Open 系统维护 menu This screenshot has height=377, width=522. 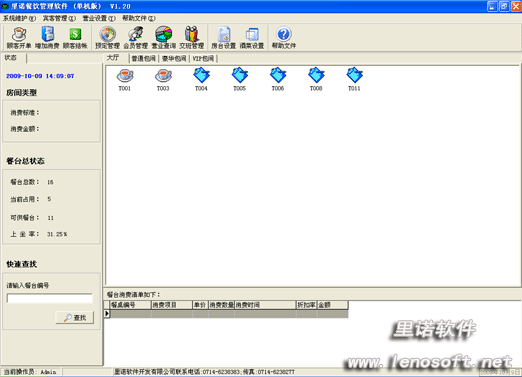point(19,18)
